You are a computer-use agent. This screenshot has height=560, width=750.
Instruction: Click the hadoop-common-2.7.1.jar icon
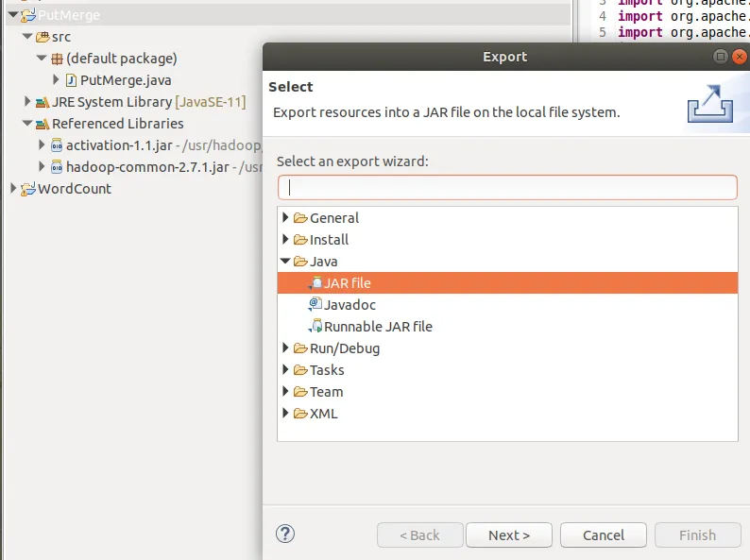[x=56, y=167]
